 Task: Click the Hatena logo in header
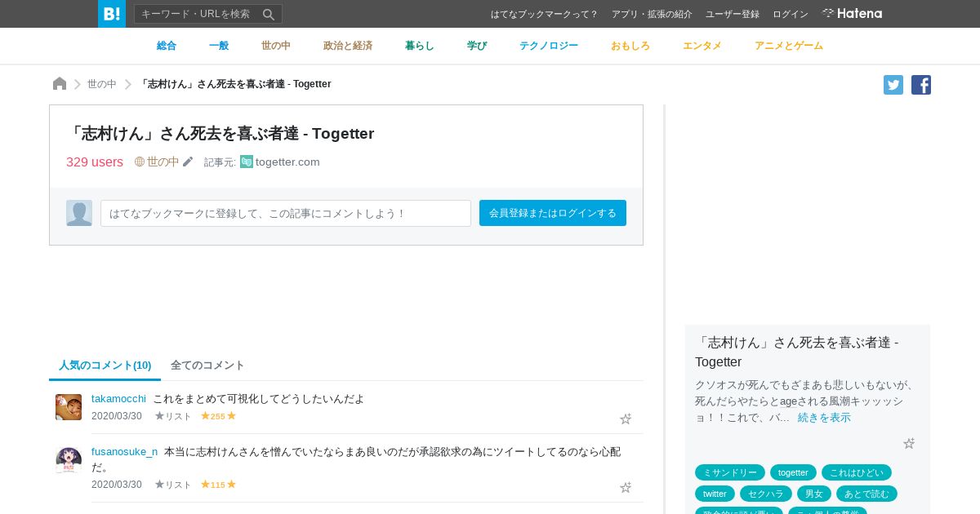click(x=852, y=14)
